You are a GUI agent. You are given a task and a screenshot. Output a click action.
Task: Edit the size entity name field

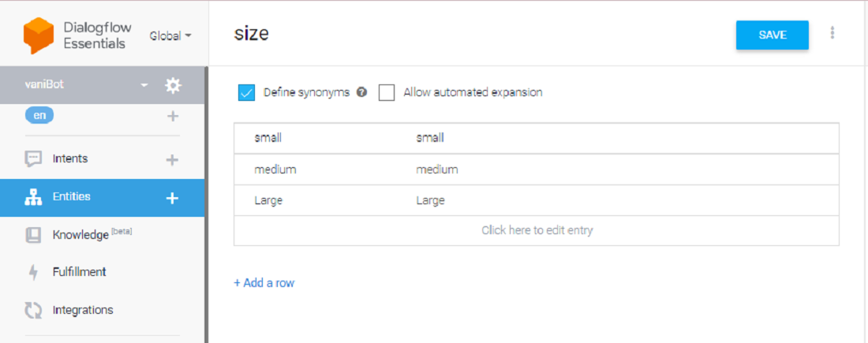coord(253,34)
